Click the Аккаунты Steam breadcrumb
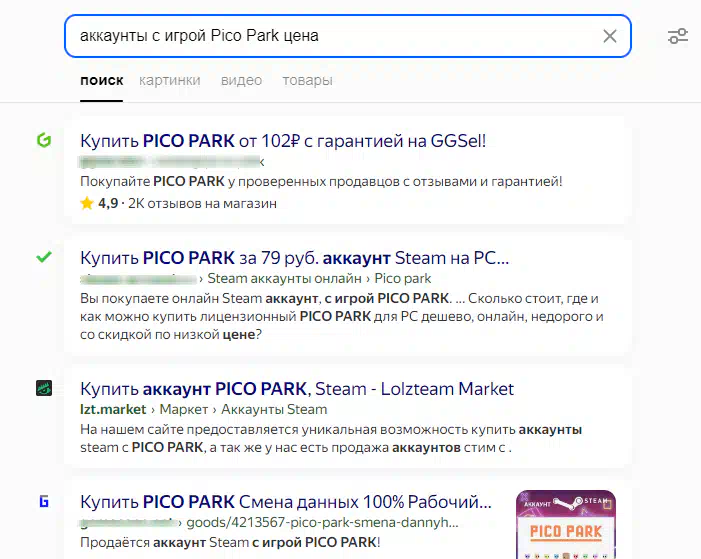Viewport: 701px width, 559px height. (274, 409)
